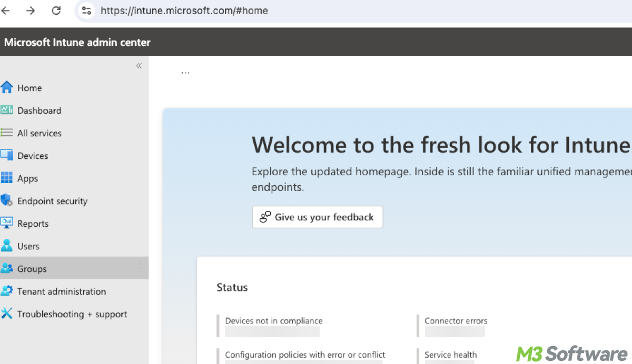Viewport: 632px width, 364px height.
Task: Open the Groups menu item
Action: [x=74, y=268]
